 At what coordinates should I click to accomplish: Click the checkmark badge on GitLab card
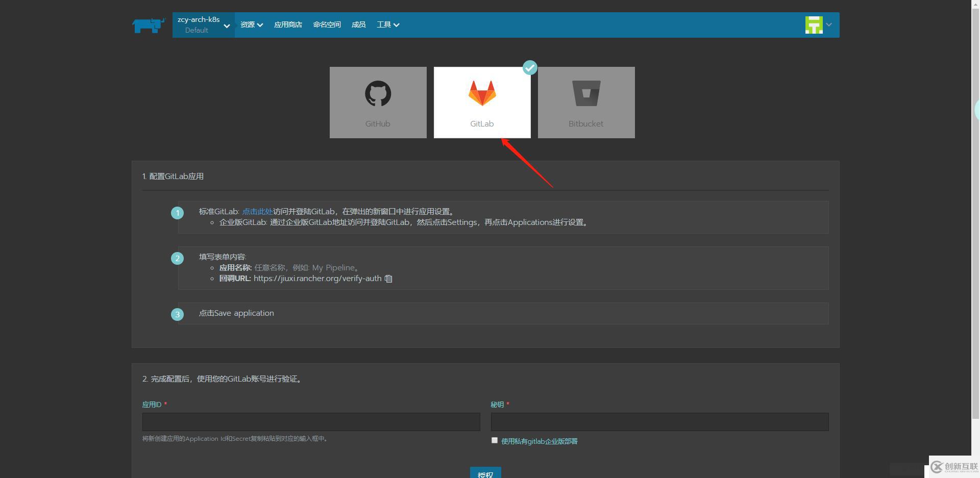(530, 67)
